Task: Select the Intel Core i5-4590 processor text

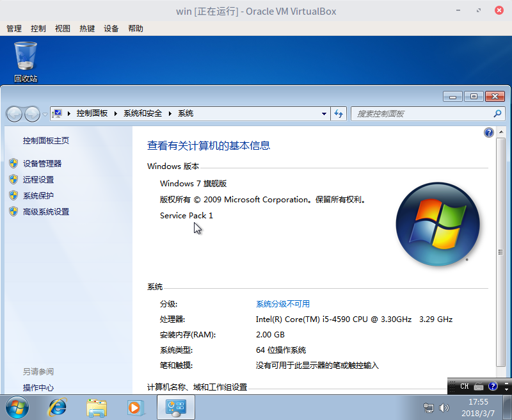Action: (354, 319)
